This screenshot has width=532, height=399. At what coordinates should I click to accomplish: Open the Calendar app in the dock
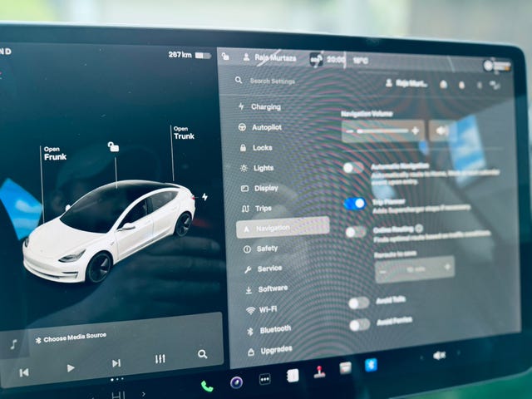pyautogui.click(x=346, y=367)
